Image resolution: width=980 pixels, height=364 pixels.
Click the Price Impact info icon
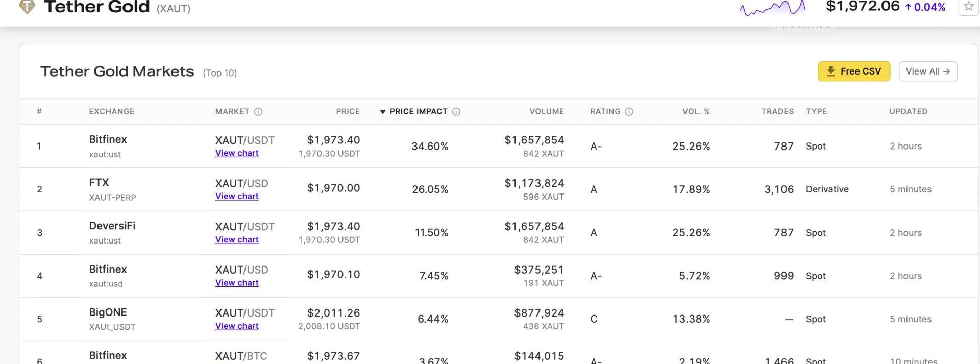pos(456,112)
